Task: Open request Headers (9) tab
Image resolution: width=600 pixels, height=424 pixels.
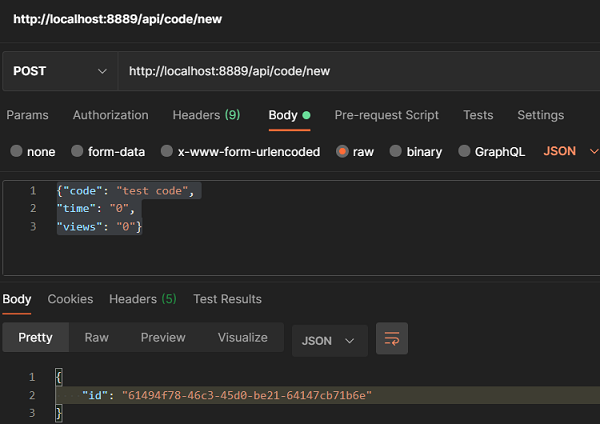Action: click(x=206, y=115)
